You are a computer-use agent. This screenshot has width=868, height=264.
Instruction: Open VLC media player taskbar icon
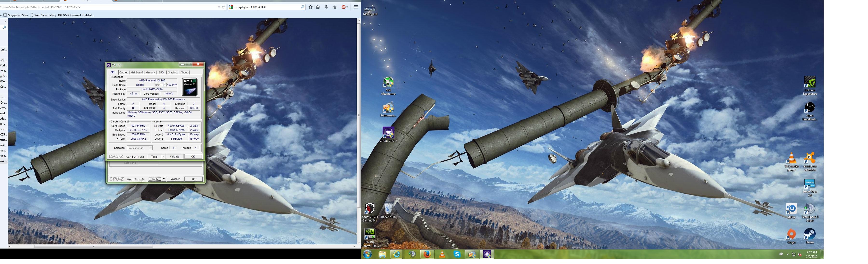[442, 254]
